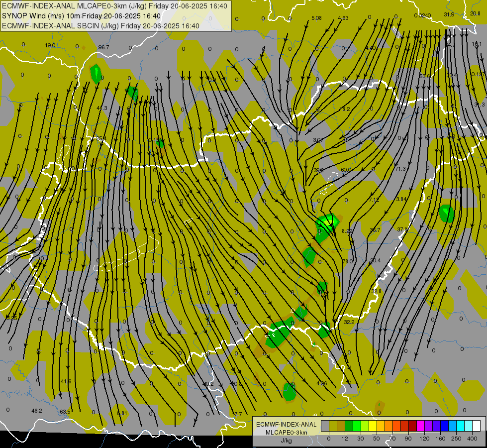487x448 pixels.
Task: Click the pure yellow legend swatch
Action: [373, 426]
